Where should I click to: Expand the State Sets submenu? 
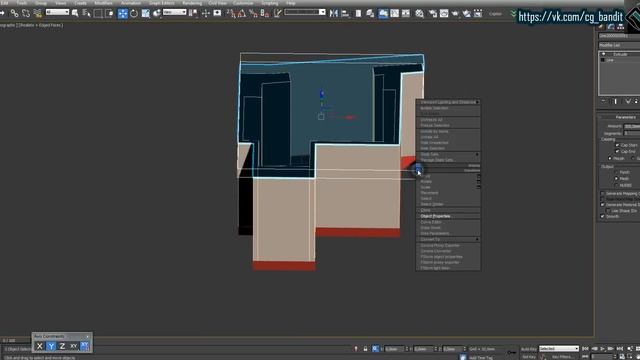click(448, 154)
